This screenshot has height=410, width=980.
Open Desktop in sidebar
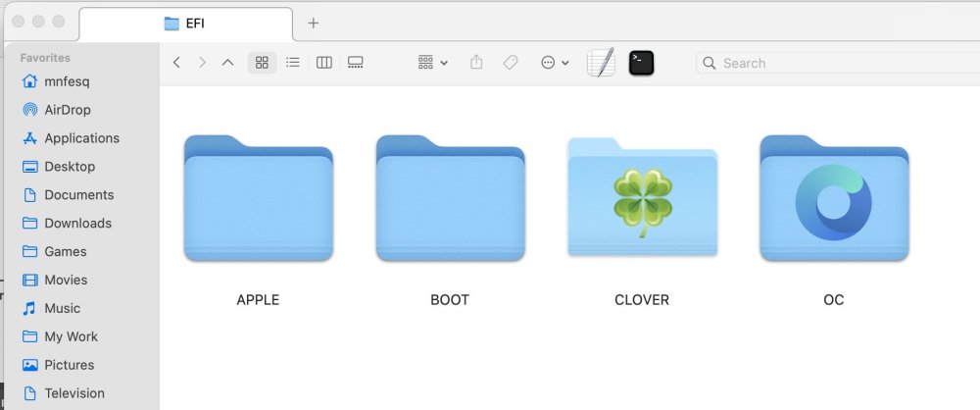coord(58,167)
